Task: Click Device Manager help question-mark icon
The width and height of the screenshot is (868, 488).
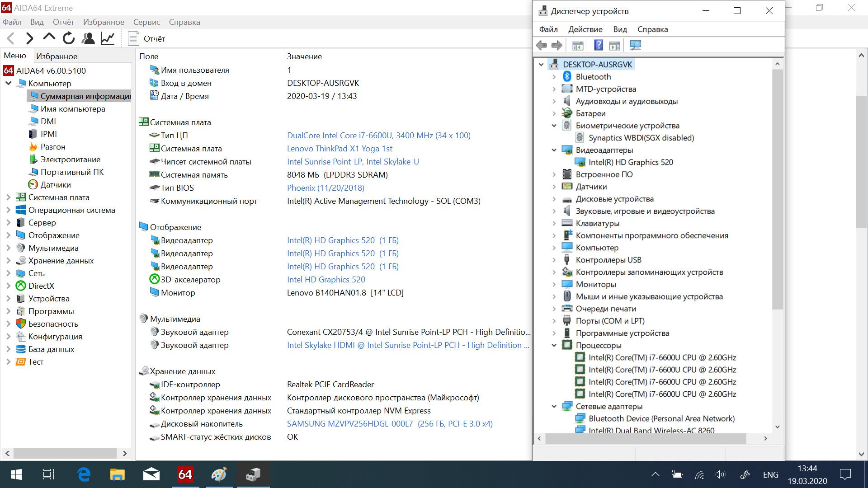Action: [599, 45]
